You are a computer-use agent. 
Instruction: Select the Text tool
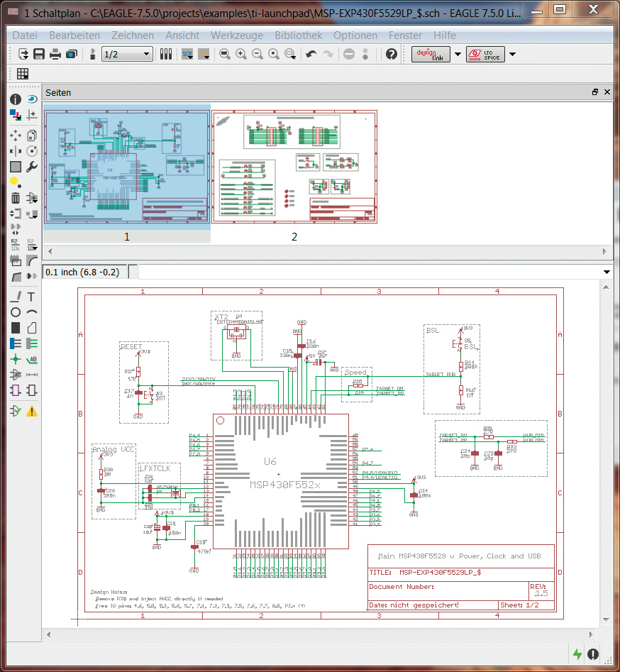point(31,297)
